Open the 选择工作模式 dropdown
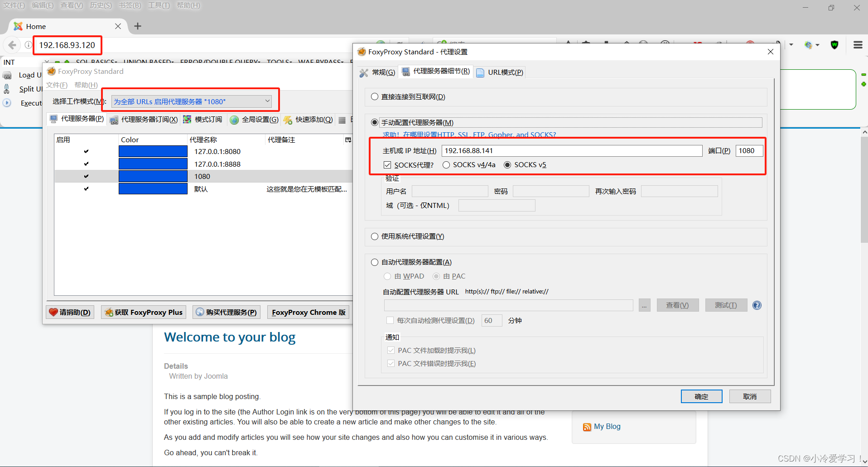 click(192, 101)
